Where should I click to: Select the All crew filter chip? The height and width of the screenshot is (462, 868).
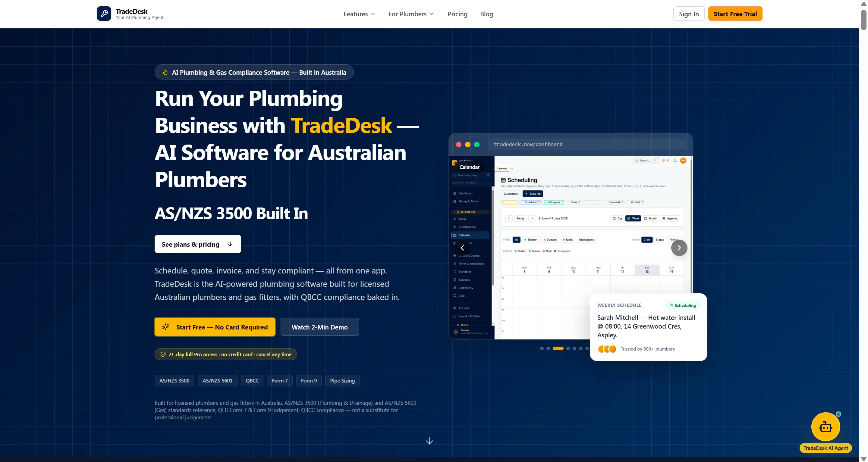[516, 240]
